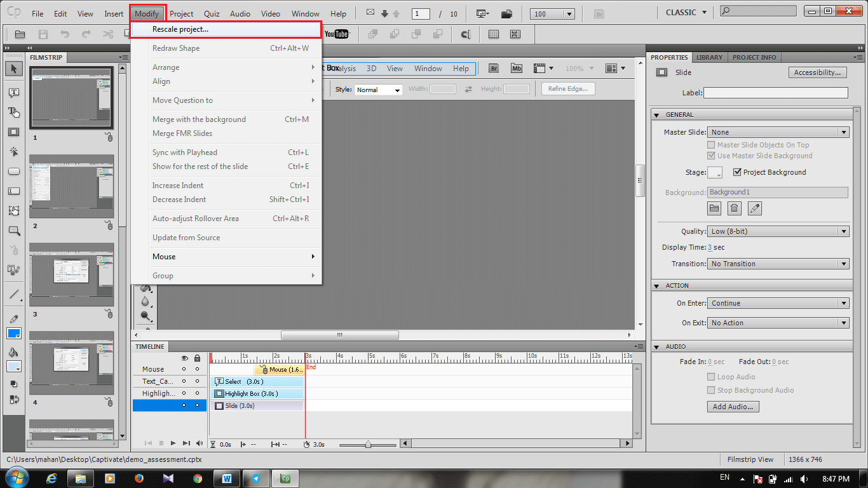This screenshot has height=488, width=868.
Task: Select the Button tool
Action: pyautogui.click(x=14, y=172)
